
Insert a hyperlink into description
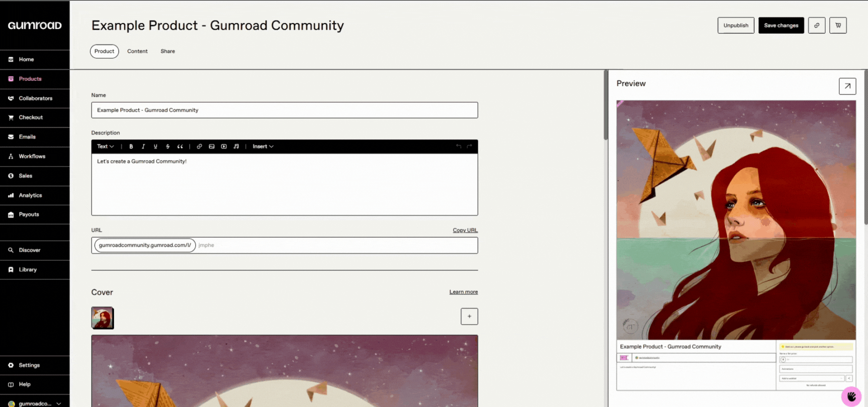pyautogui.click(x=199, y=147)
